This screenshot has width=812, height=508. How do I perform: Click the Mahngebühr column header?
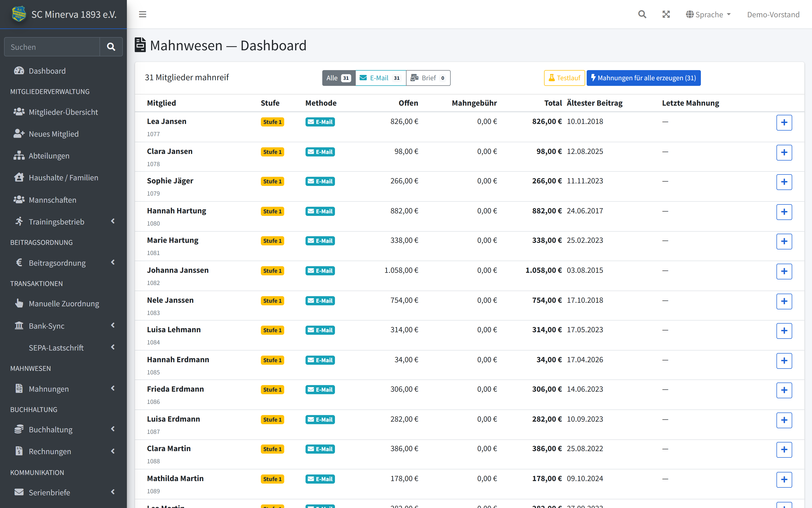(474, 103)
